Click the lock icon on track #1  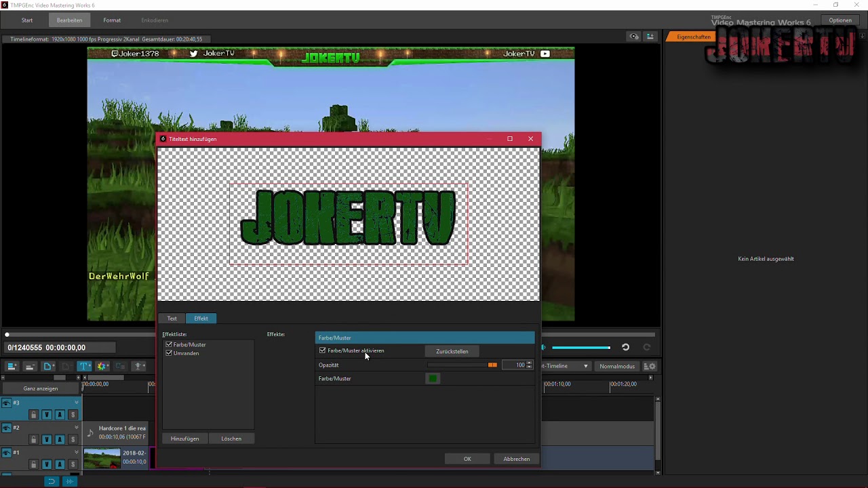33,464
